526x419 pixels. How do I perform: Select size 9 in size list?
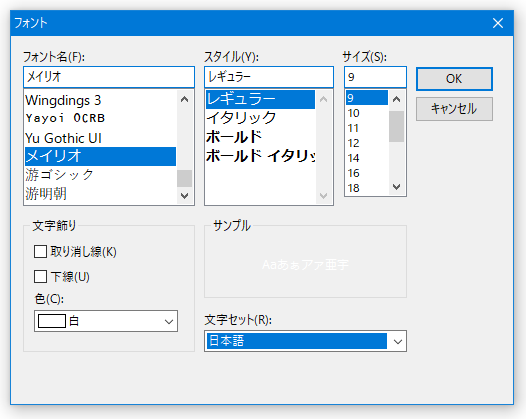(367, 98)
